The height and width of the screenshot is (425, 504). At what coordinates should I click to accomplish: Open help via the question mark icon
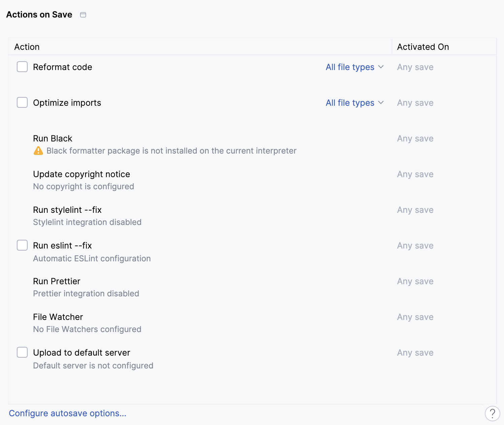coord(493,413)
